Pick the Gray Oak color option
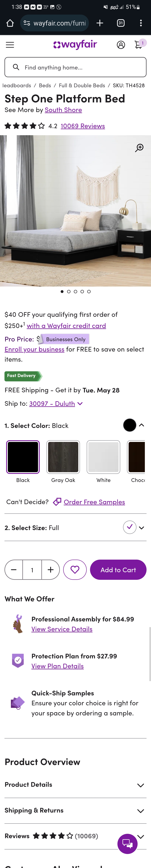The image size is (151, 868). (x=63, y=457)
